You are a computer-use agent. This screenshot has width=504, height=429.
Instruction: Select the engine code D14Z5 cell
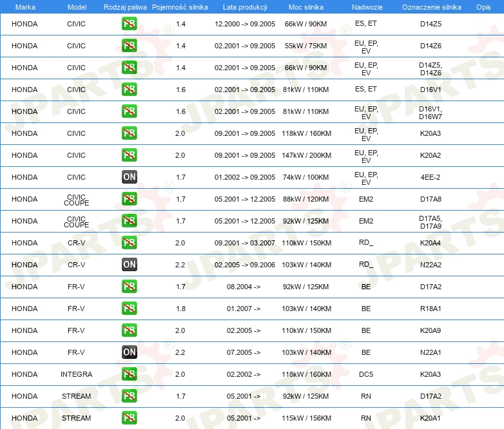431,24
